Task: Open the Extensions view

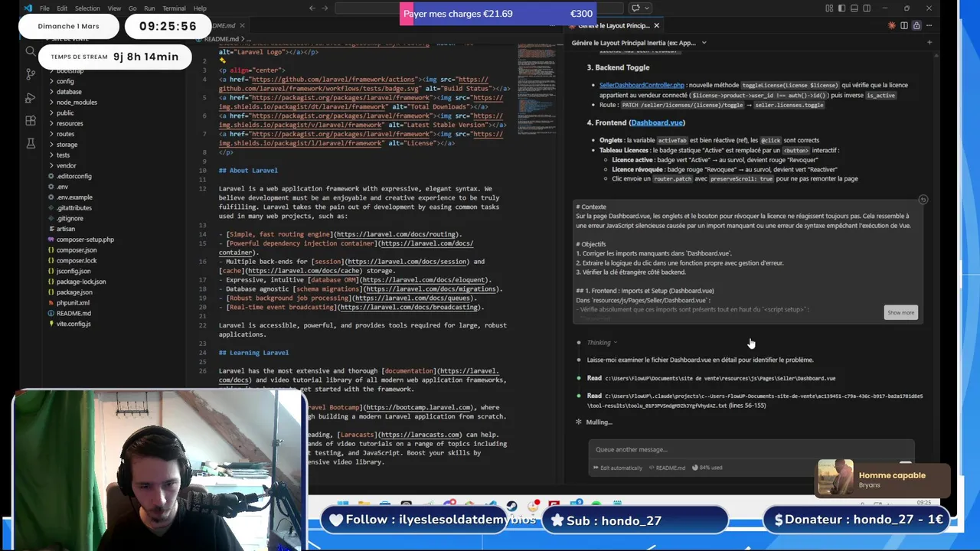Action: [x=31, y=120]
